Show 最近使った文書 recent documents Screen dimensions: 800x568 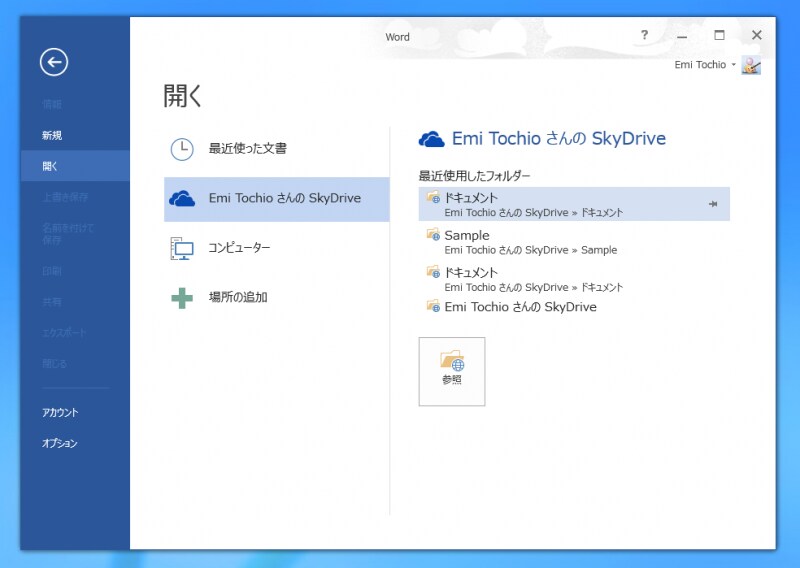click(247, 149)
